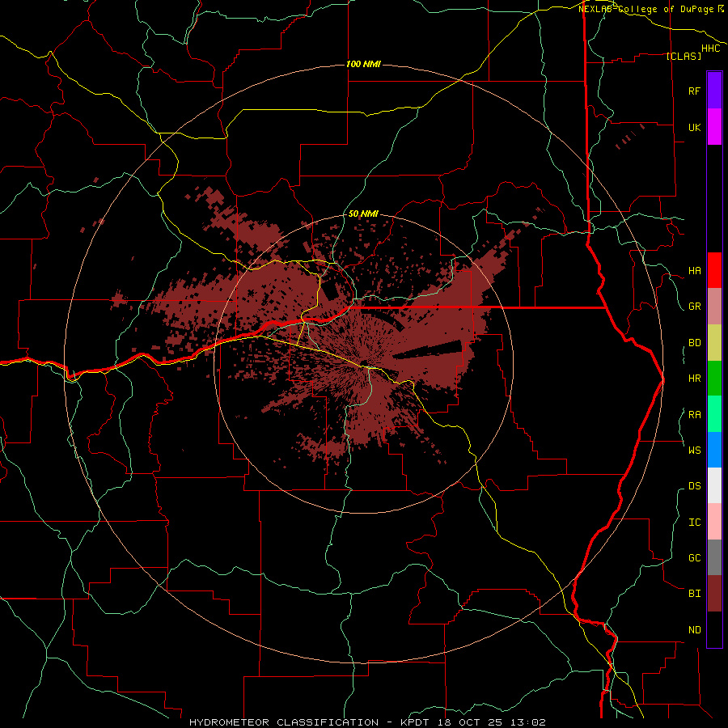The height and width of the screenshot is (728, 728).
Task: Click the DS white legend swatch
Action: pyautogui.click(x=714, y=485)
